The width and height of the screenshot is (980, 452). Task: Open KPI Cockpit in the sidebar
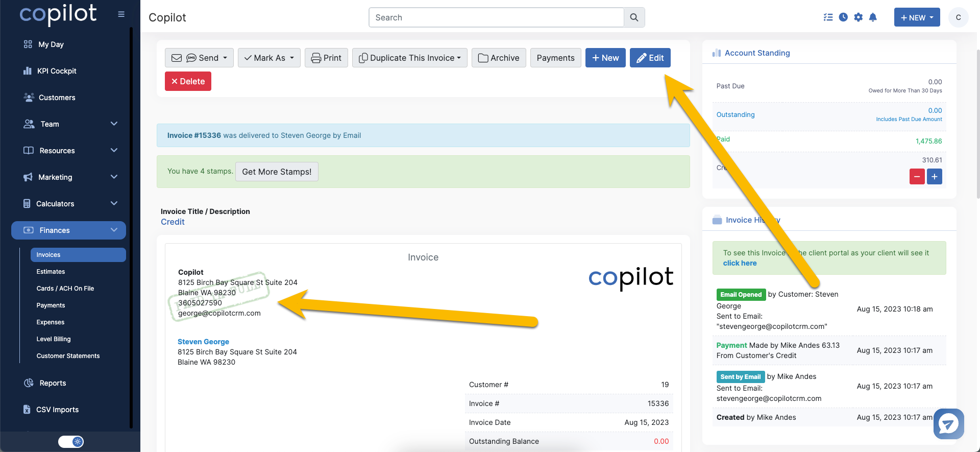[57, 71]
